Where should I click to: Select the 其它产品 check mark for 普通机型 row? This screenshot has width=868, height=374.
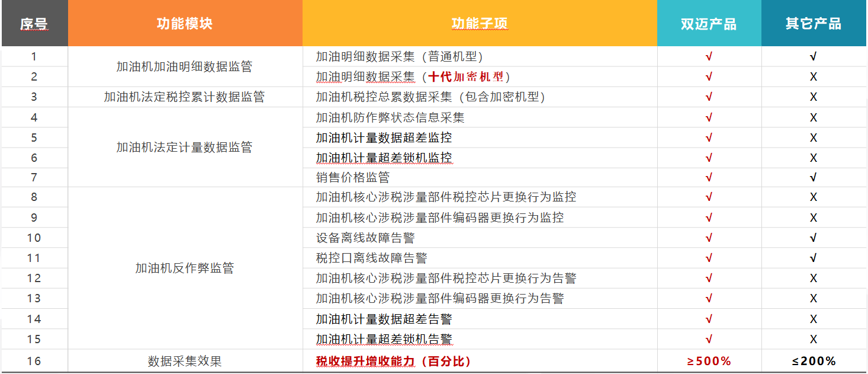pos(814,57)
